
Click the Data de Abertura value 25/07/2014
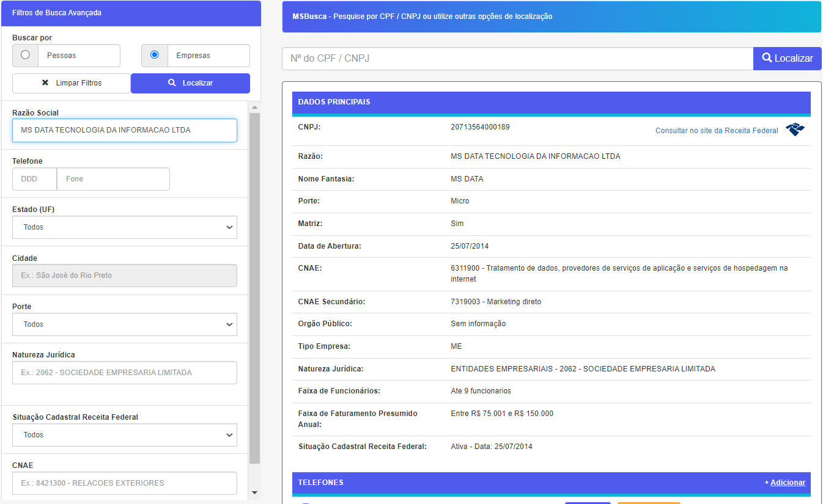(470, 246)
